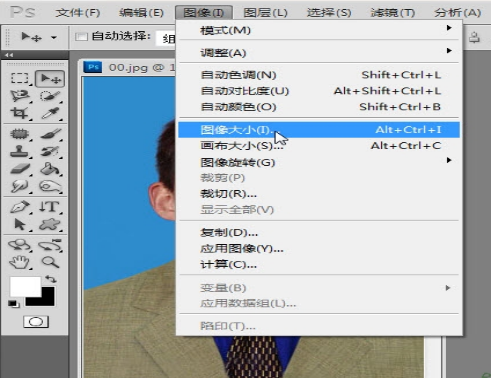The width and height of the screenshot is (492, 378).
Task: Choose 应用图像(Y) menu item
Action: coord(319,248)
